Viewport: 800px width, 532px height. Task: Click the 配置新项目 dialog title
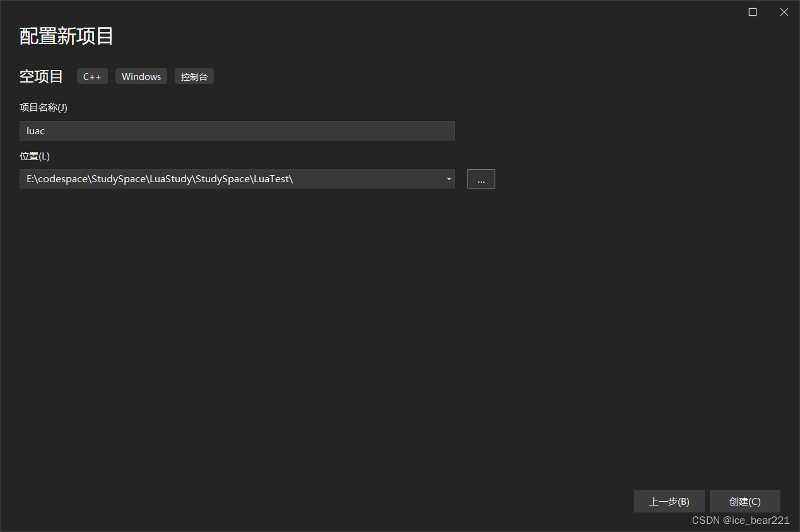66,36
